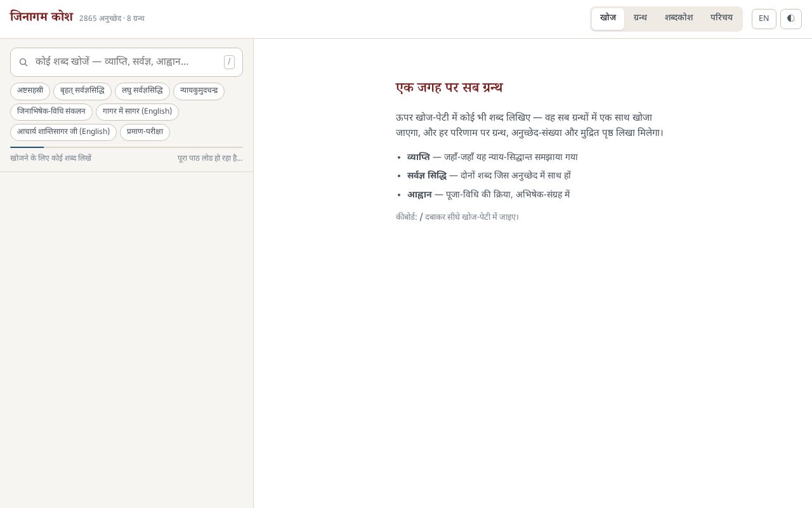Click the सर्वज्ञ सिद्धि example term
The image size is (812, 508).
coord(427,176)
